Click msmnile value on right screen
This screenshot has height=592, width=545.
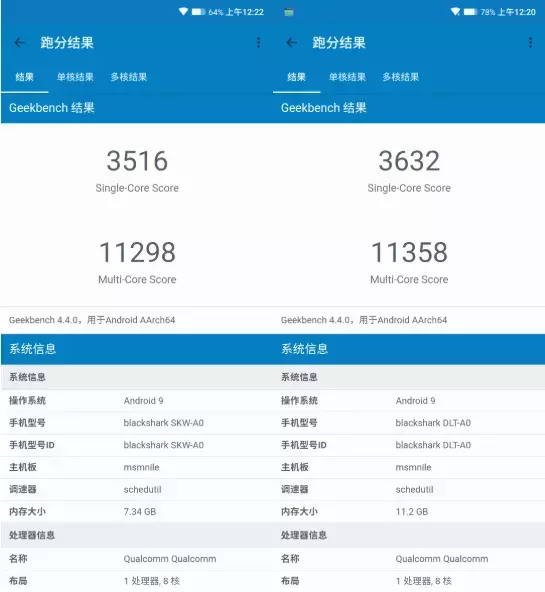click(413, 467)
